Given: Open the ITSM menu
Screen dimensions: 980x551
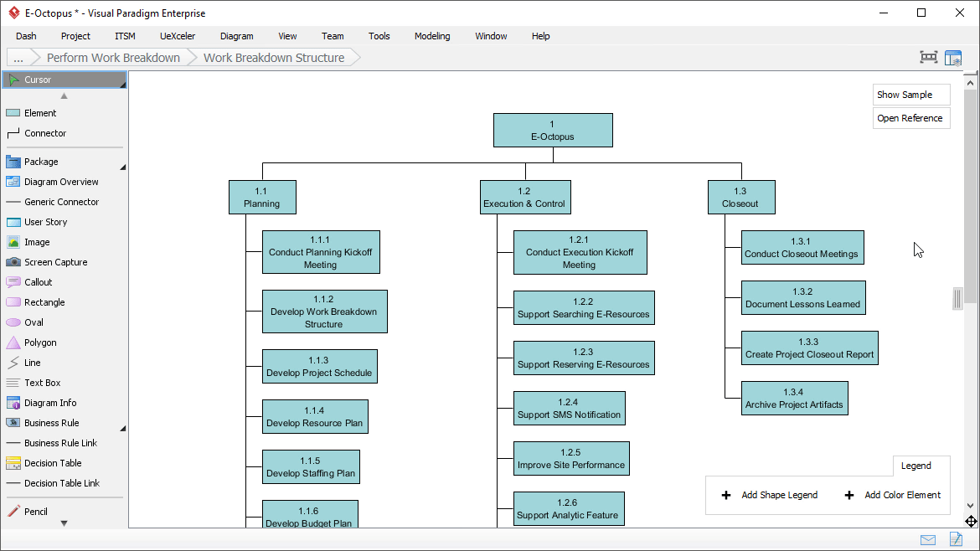Looking at the screenshot, I should [x=125, y=36].
